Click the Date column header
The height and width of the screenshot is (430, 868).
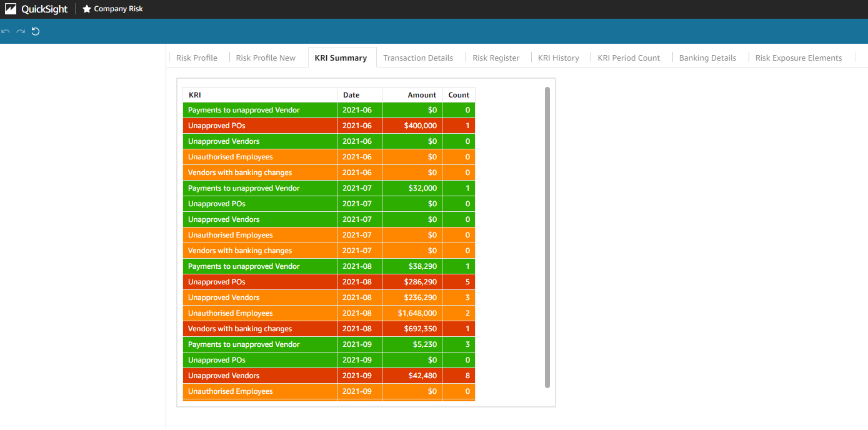pos(351,95)
